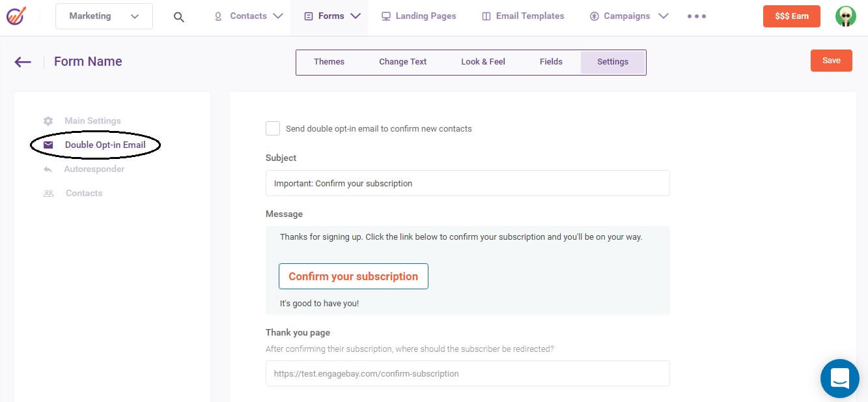Open the Marketing module dropdown
Image resolution: width=868 pixels, height=402 pixels.
pos(104,16)
